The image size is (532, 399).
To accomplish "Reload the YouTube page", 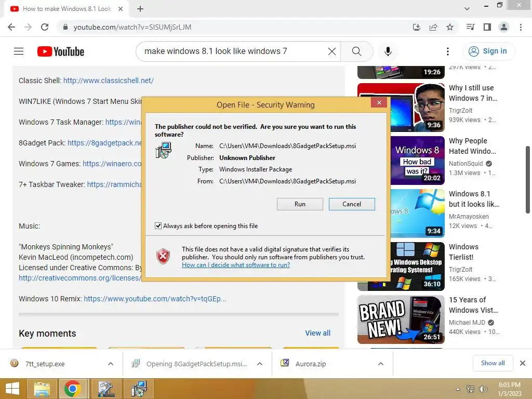I will point(45,27).
